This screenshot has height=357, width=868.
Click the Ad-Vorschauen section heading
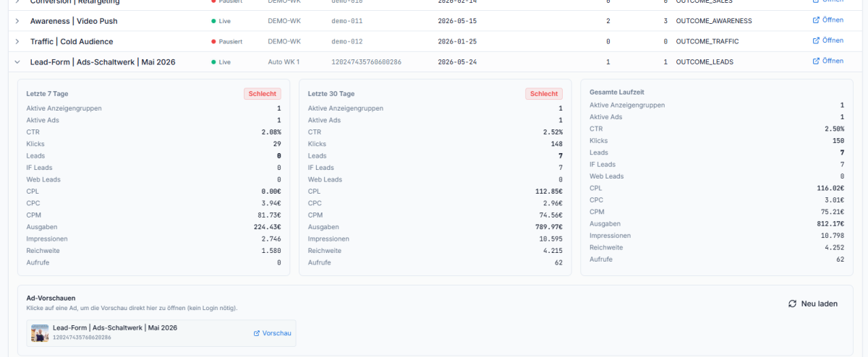[51, 298]
